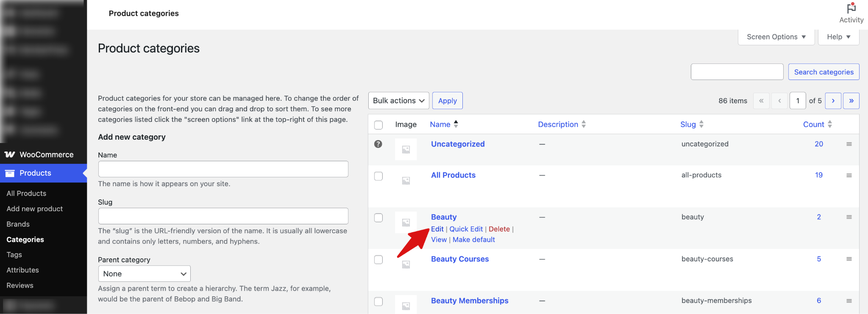Open Tags in sidebar submenu
Viewport: 868px width, 314px height.
click(14, 255)
